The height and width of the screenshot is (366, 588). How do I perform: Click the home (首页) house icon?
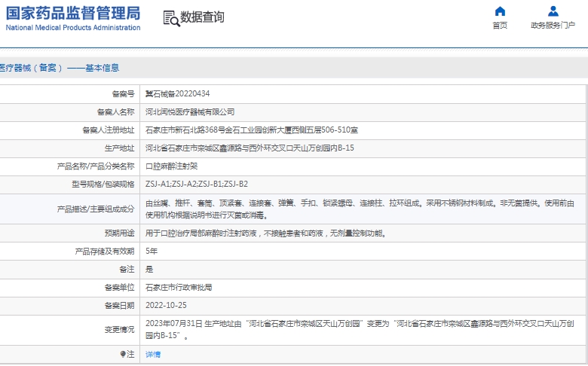pyautogui.click(x=500, y=11)
